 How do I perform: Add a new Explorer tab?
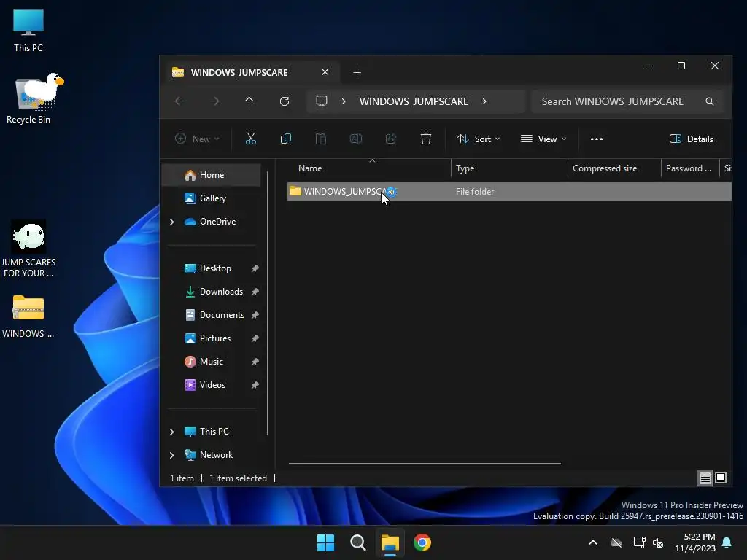click(x=357, y=72)
